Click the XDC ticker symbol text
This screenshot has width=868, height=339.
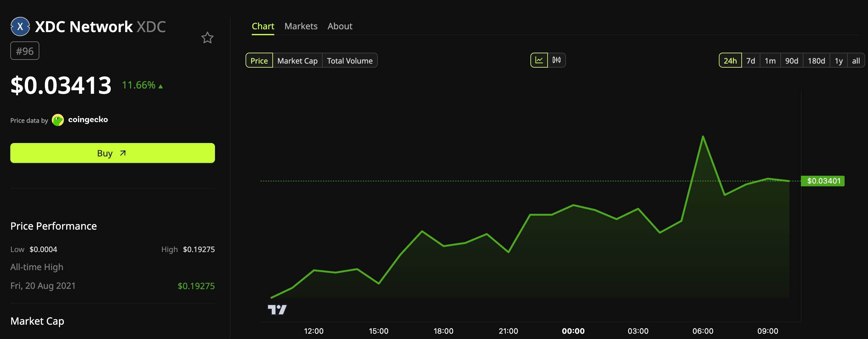pyautogui.click(x=151, y=26)
